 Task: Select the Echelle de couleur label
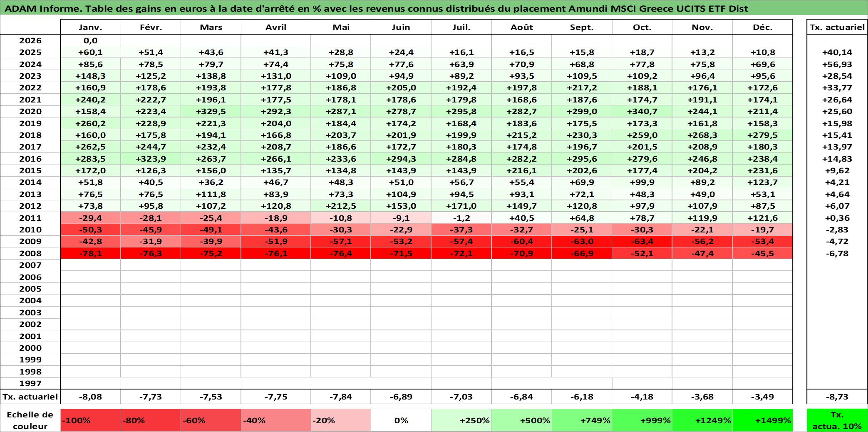[x=30, y=420]
